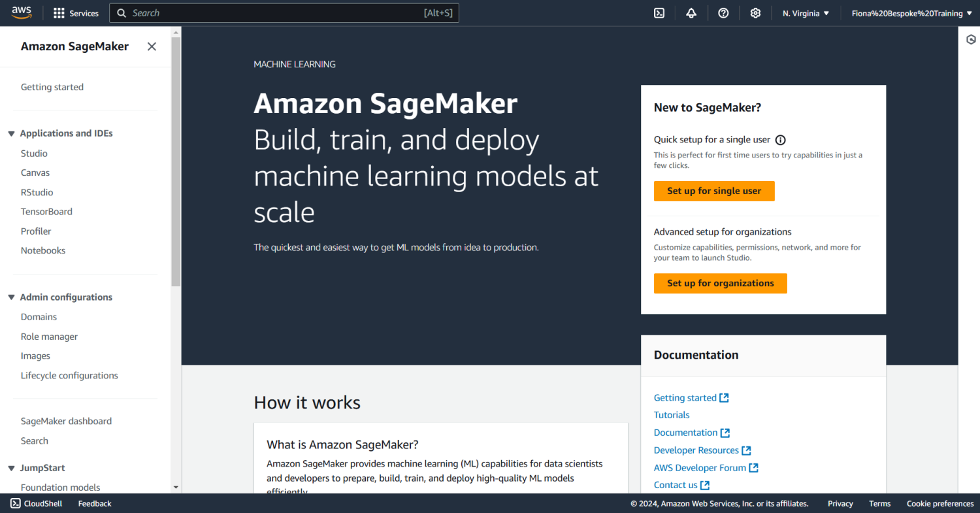
Task: Open the Services grid menu icon
Action: tap(59, 12)
